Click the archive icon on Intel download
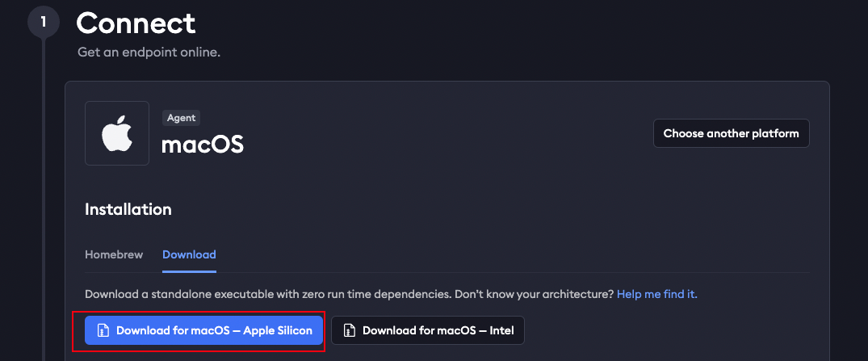This screenshot has width=868, height=361. (x=350, y=330)
